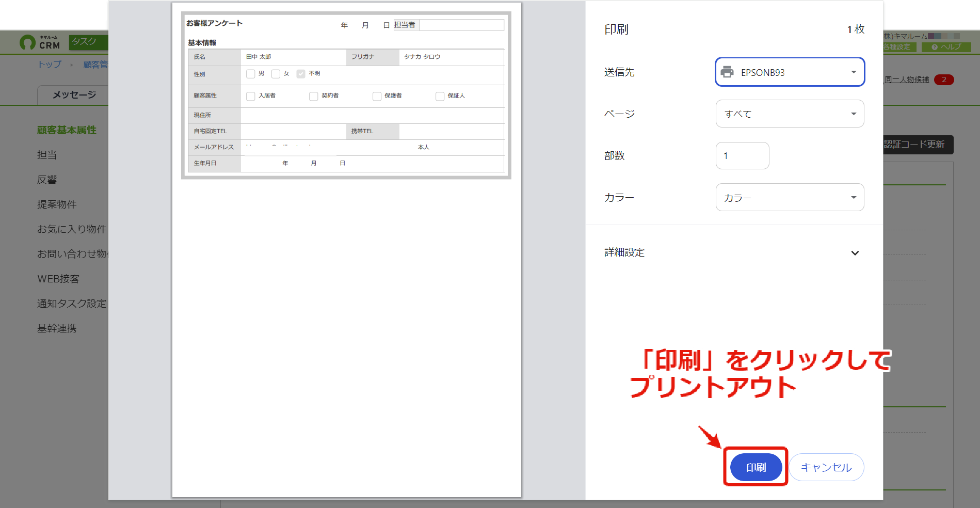Click the 田中 太郎 name text
The image size is (980, 508).
pos(259,57)
